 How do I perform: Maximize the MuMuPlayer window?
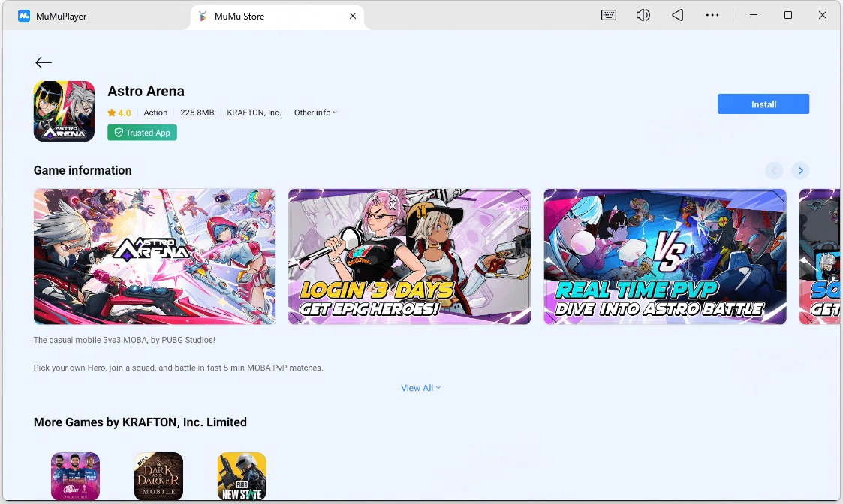click(788, 15)
